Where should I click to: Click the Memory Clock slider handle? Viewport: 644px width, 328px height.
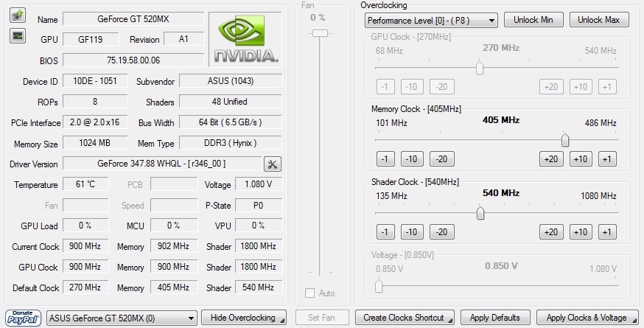point(565,140)
